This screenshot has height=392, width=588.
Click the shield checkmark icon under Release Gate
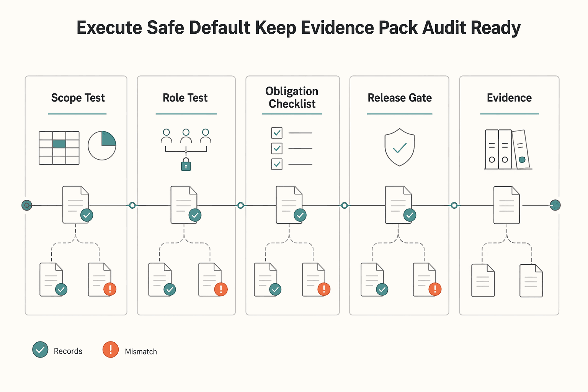point(399,147)
